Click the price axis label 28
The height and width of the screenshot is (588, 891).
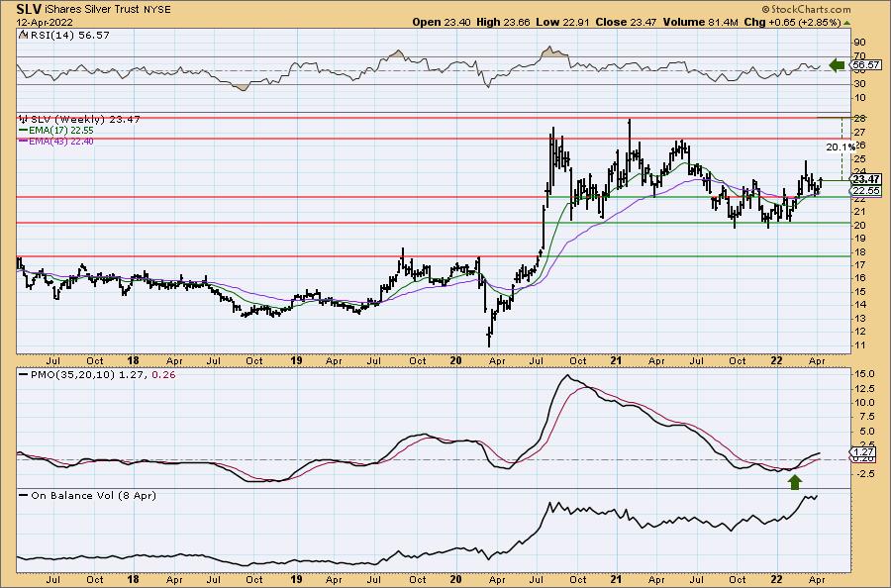pos(859,118)
